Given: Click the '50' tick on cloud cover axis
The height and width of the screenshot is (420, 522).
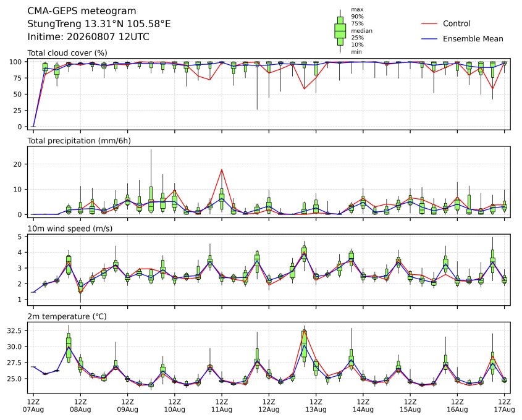Looking at the screenshot, I should (x=18, y=94).
